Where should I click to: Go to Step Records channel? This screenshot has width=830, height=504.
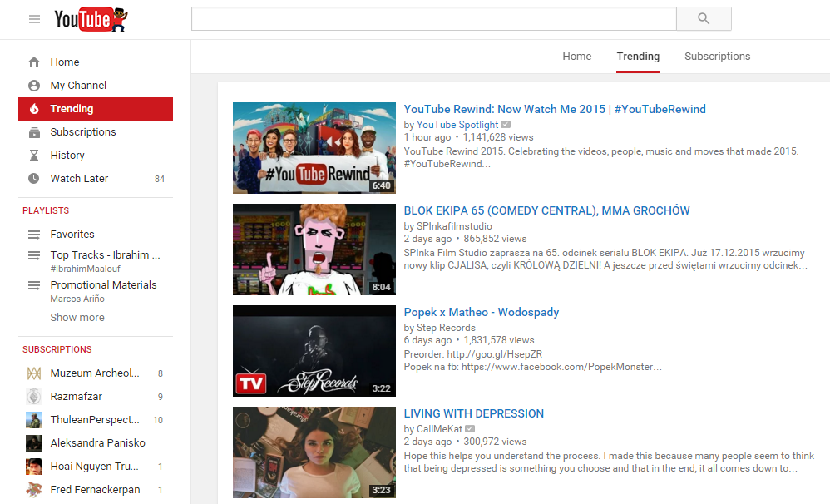pyautogui.click(x=446, y=328)
